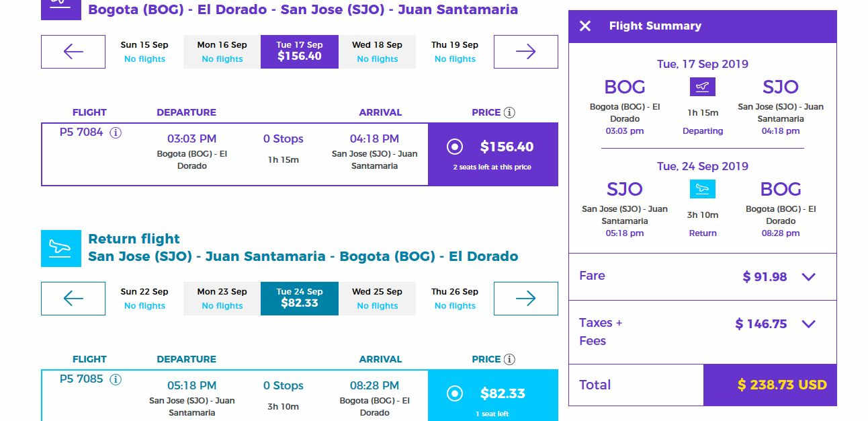
Task: Click info icon beside departure PRICE header
Action: pyautogui.click(x=509, y=112)
